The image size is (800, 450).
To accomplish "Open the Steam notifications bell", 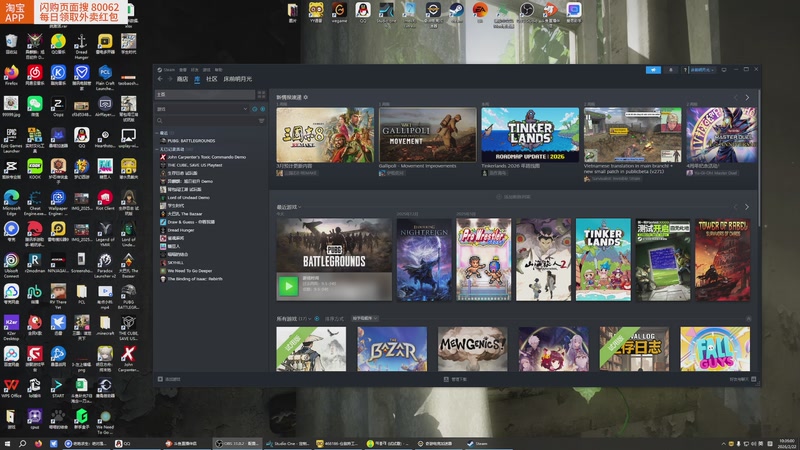I will (670, 70).
